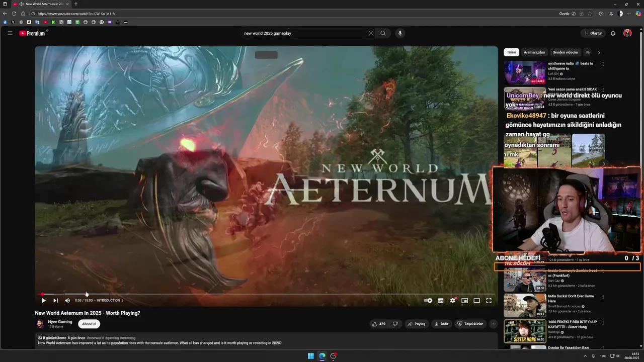Viewport: 644px width, 362px height.
Task: Play the video
Action: point(43,301)
